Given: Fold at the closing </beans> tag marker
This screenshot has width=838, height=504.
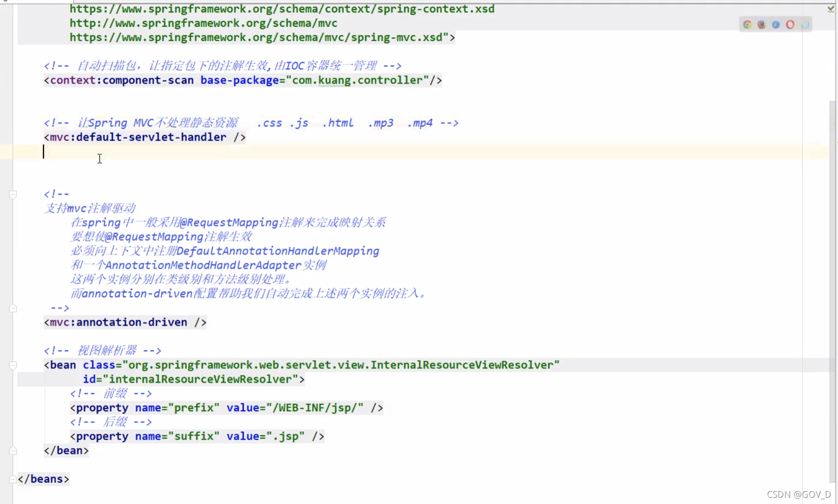Looking at the screenshot, I should pyautogui.click(x=13, y=479).
